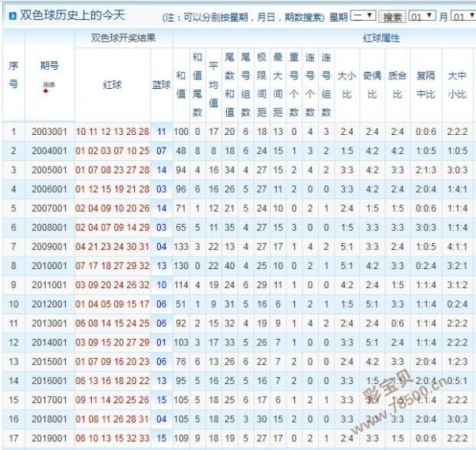Select issue number 2003001
The image size is (476, 450).
point(49,132)
